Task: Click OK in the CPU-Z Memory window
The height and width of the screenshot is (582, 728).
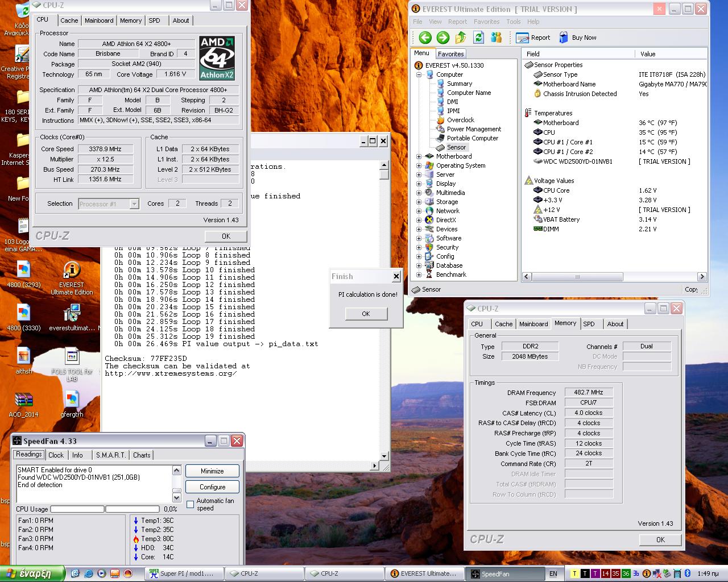Action: pos(660,540)
